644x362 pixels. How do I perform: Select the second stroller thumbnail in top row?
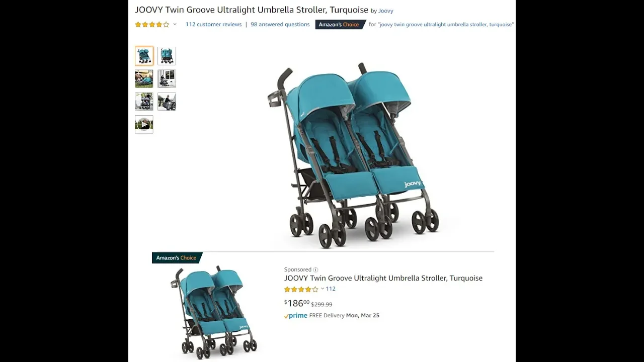pyautogui.click(x=167, y=56)
